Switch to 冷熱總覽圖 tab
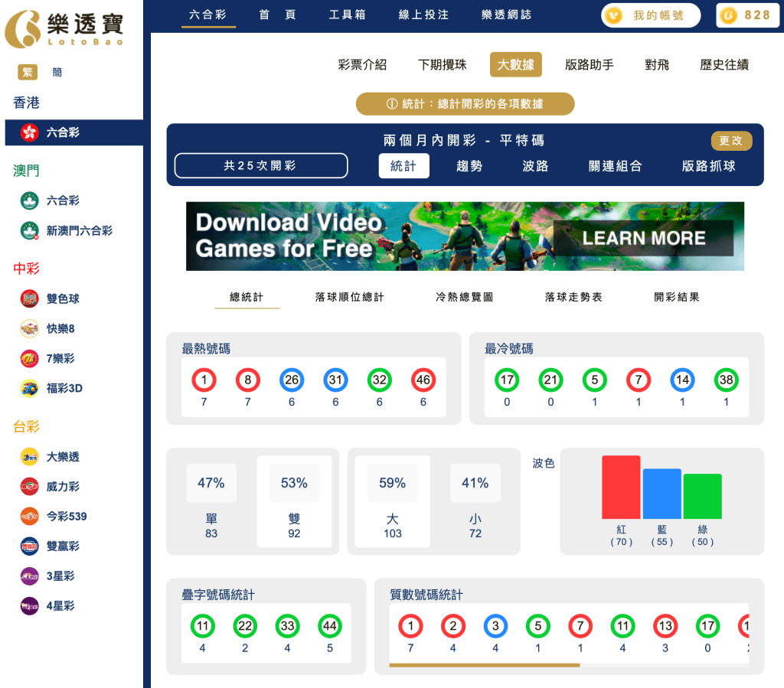 coord(464,297)
